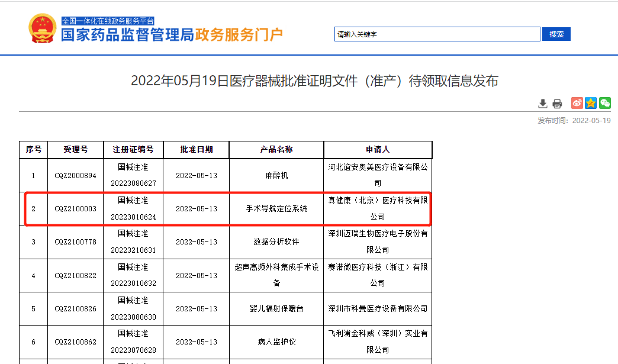Click registration number 20223070628
The image size is (618, 364).
pos(133,350)
